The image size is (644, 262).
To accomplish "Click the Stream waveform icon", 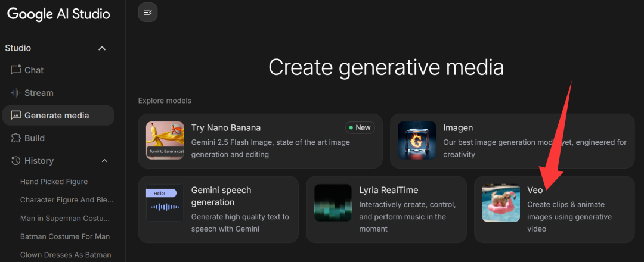I will (16, 93).
